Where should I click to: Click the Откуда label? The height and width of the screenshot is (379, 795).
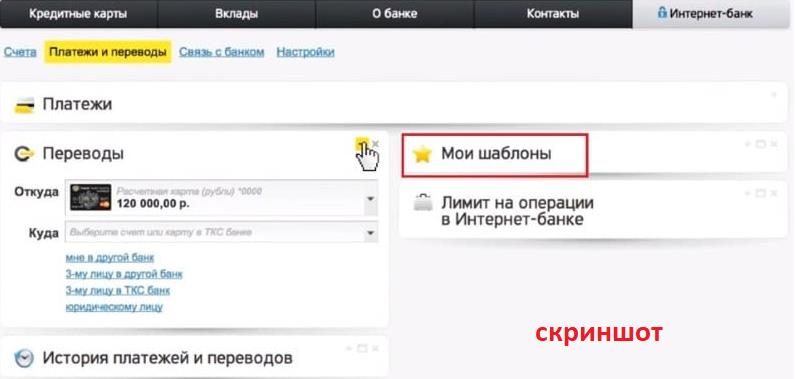click(37, 193)
